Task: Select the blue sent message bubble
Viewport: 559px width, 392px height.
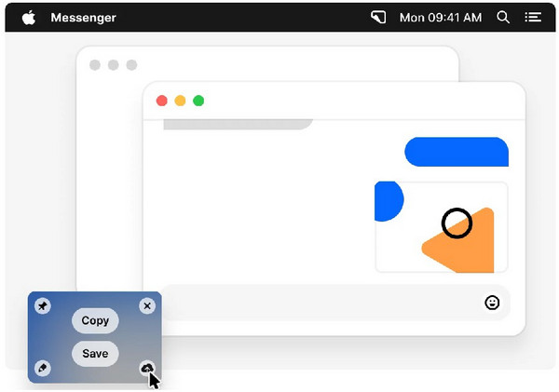Action: 456,152
